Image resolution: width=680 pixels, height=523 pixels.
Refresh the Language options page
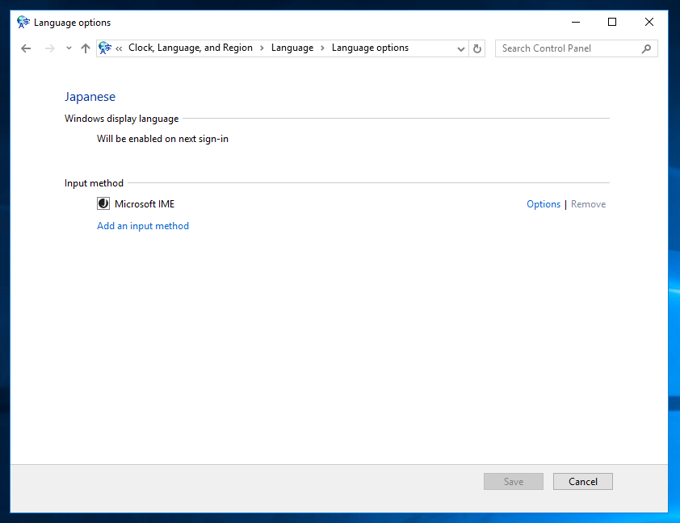pos(477,49)
